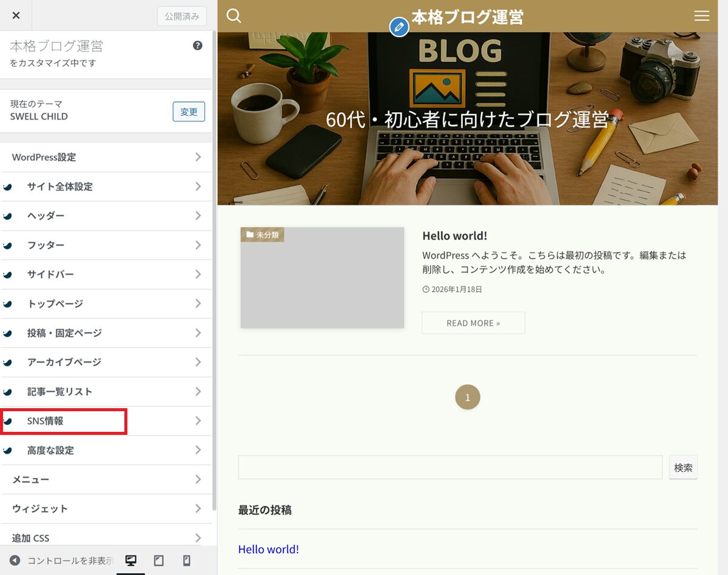Open the Hello world! post title link
This screenshot has height=575, width=728.
(x=454, y=235)
